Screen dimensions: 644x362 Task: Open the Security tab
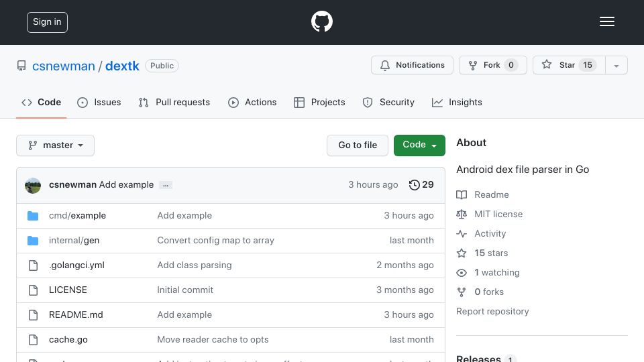pos(388,102)
